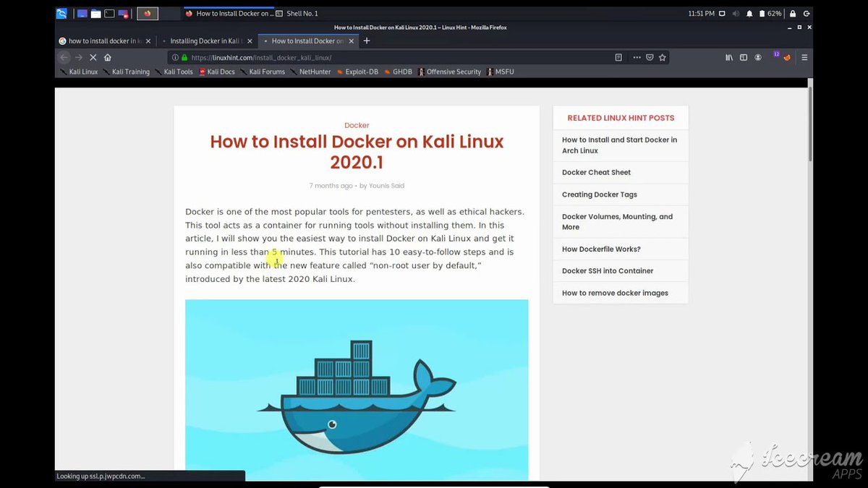
Task: Open 'How to Install and Start Docker in Arch Linux'
Action: pyautogui.click(x=620, y=145)
